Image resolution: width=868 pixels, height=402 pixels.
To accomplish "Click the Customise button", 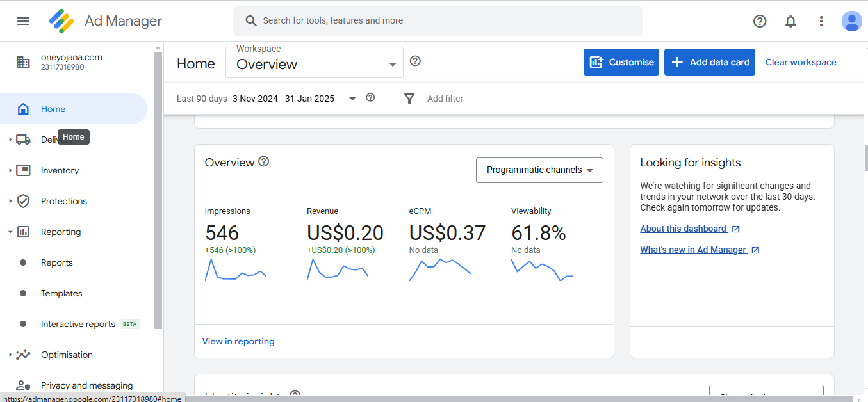I will pyautogui.click(x=621, y=62).
